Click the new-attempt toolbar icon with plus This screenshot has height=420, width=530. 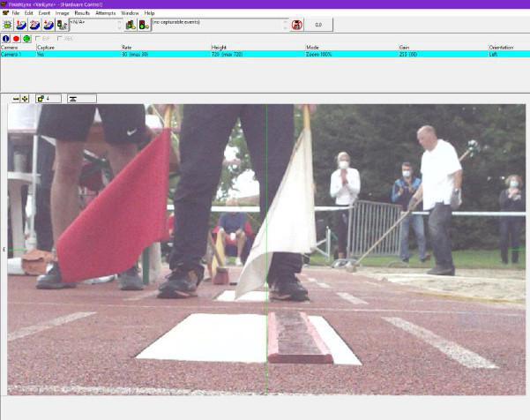pyautogui.click(x=48, y=25)
